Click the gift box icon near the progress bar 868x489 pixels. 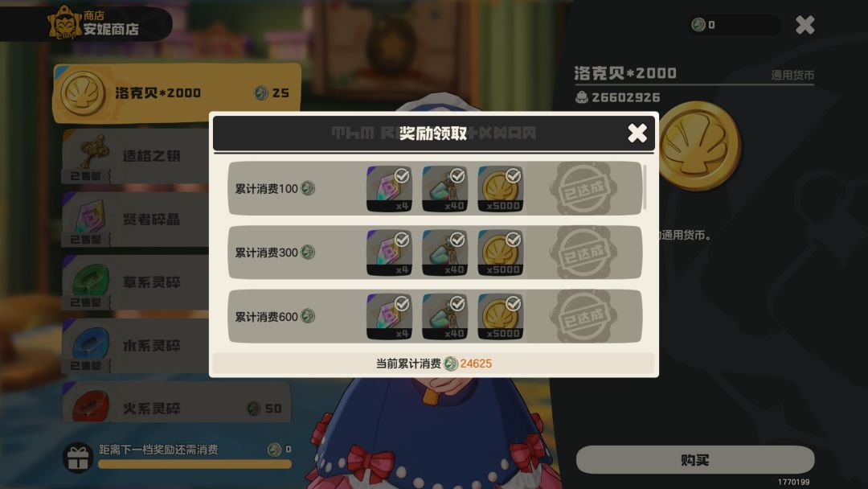pyautogui.click(x=77, y=458)
